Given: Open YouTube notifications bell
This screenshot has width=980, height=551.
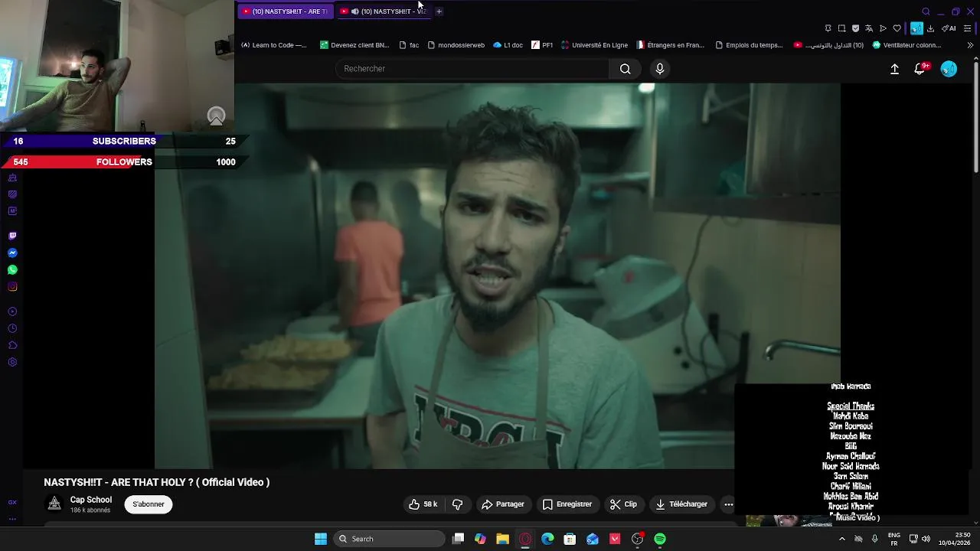Looking at the screenshot, I should pyautogui.click(x=920, y=69).
